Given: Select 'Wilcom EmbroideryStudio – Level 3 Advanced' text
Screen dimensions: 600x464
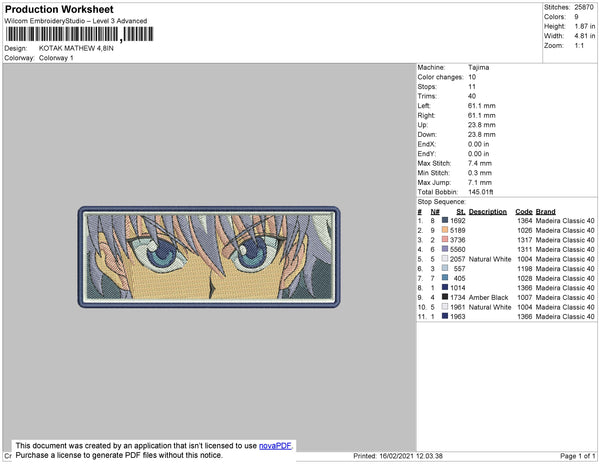Looking at the screenshot, I should 76,21.
